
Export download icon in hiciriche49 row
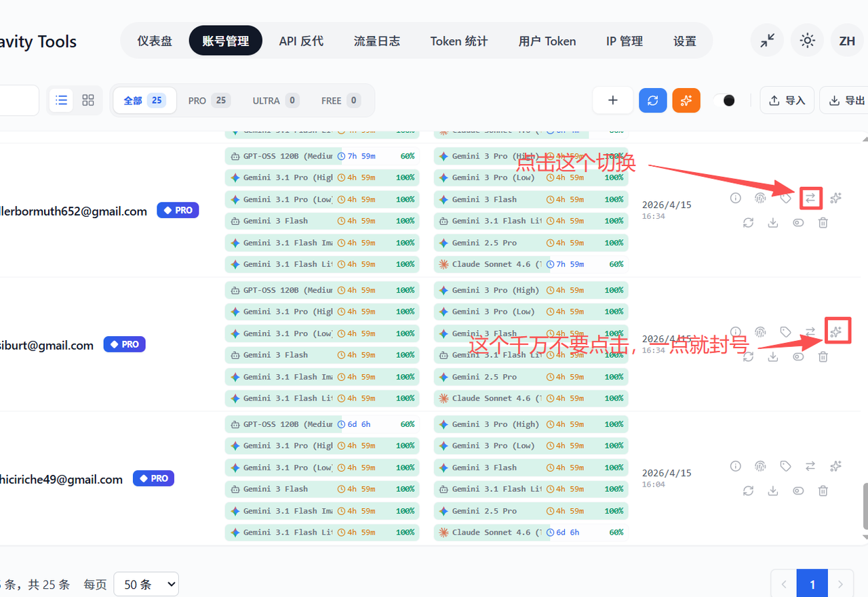tap(773, 491)
